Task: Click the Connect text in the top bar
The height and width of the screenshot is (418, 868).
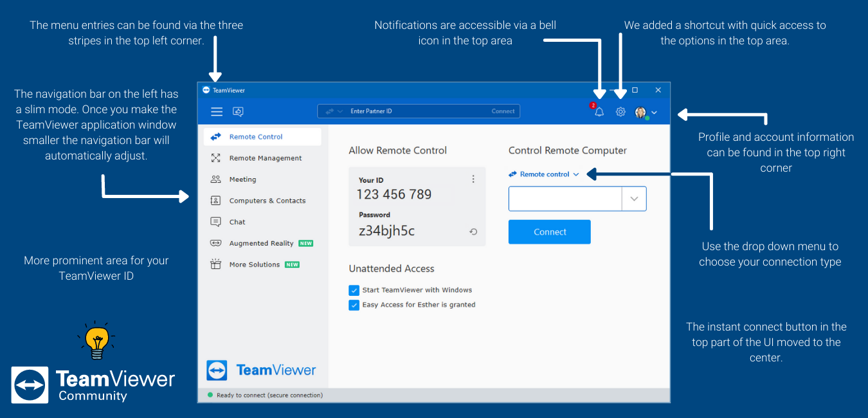Action: coord(503,111)
